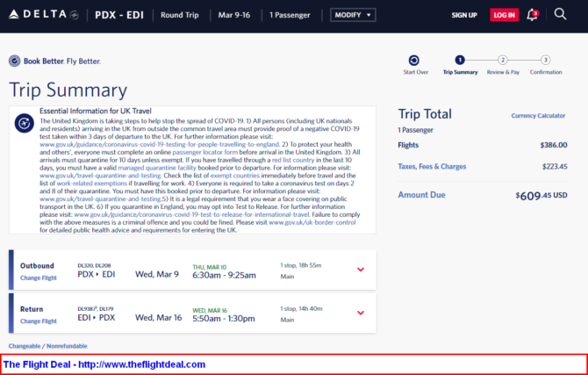Click the Flights $386.00 value
Image resolution: width=588 pixels, height=375 pixels.
pyautogui.click(x=554, y=145)
